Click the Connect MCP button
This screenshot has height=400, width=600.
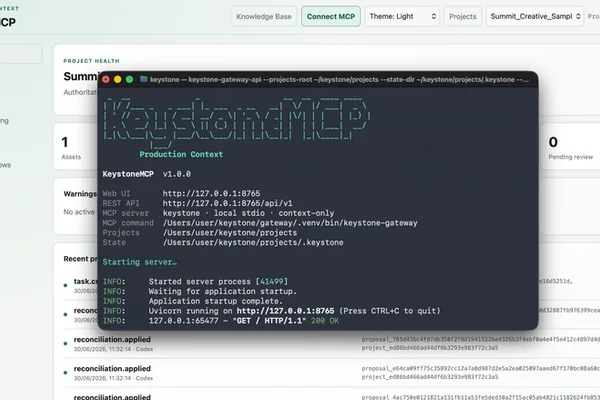click(x=331, y=16)
